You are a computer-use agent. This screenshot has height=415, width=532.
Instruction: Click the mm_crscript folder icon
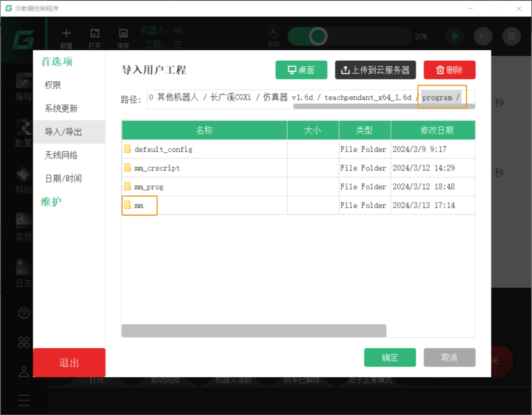128,168
